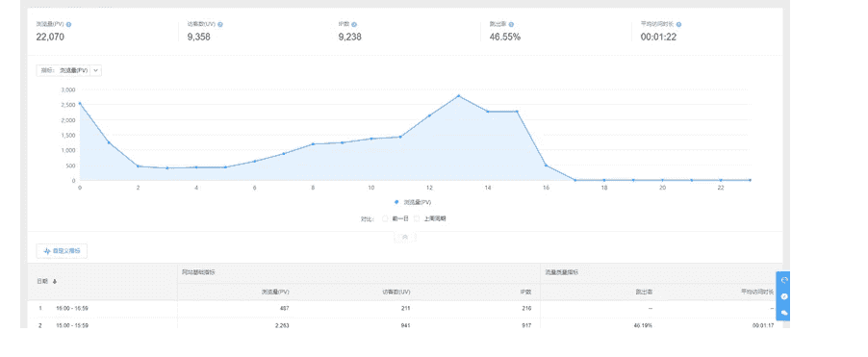Viewport: 868px width, 357px height.
Task: Click the 网站基础指标 group header
Action: point(199,272)
